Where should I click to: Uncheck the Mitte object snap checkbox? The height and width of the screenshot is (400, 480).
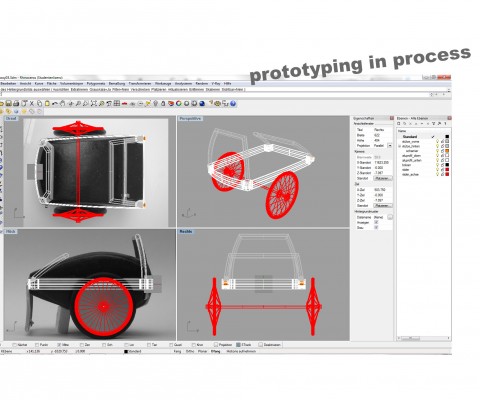[59, 345]
